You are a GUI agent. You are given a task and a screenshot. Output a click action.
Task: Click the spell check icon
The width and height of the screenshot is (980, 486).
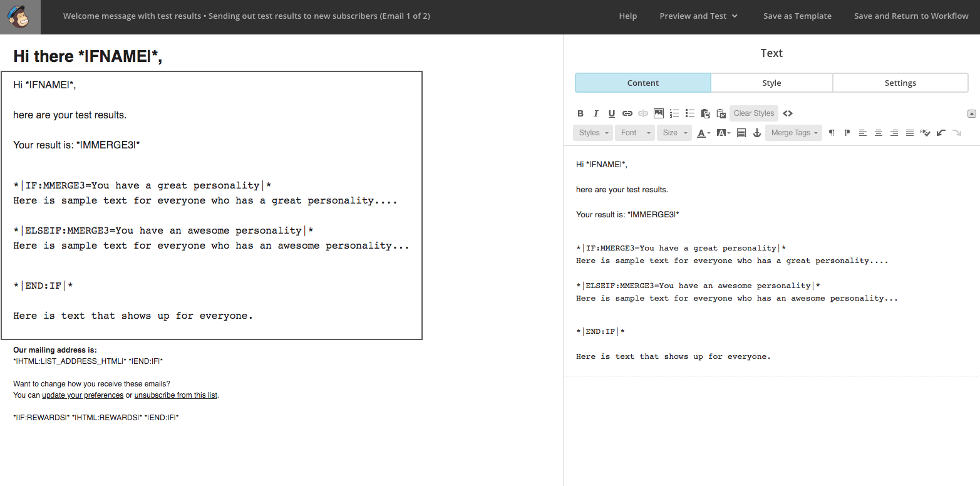[926, 133]
